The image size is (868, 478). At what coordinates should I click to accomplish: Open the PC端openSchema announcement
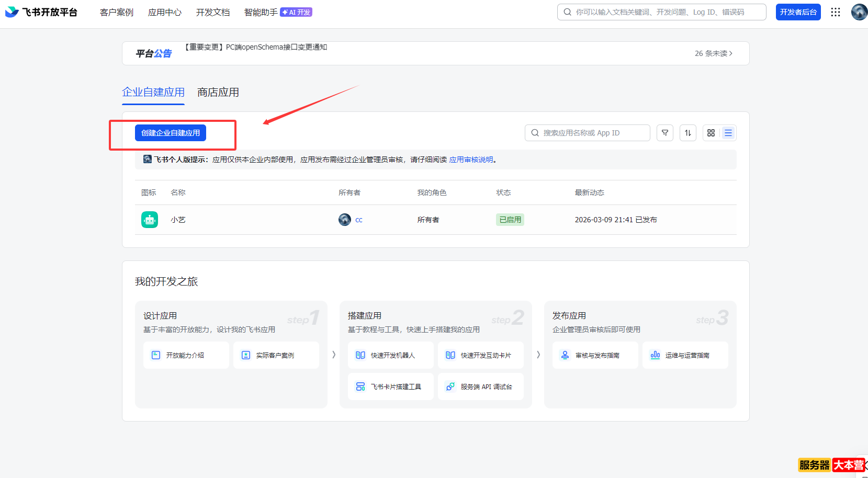tap(256, 47)
